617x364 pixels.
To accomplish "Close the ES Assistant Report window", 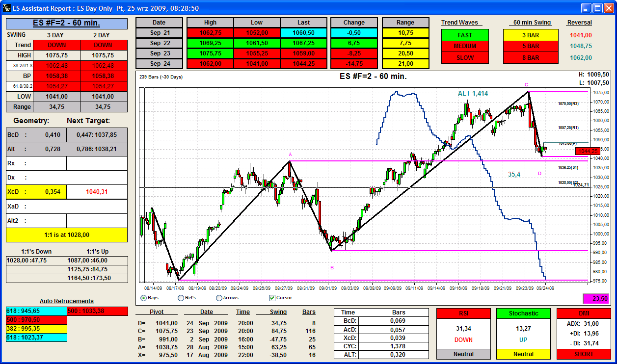I will 609,8.
